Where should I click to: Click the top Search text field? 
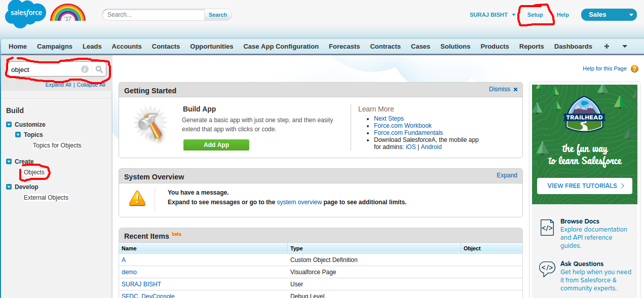[154, 15]
